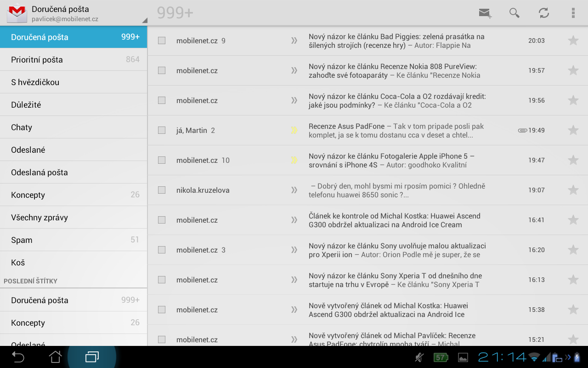Tap the compose new email icon

pos(485,13)
